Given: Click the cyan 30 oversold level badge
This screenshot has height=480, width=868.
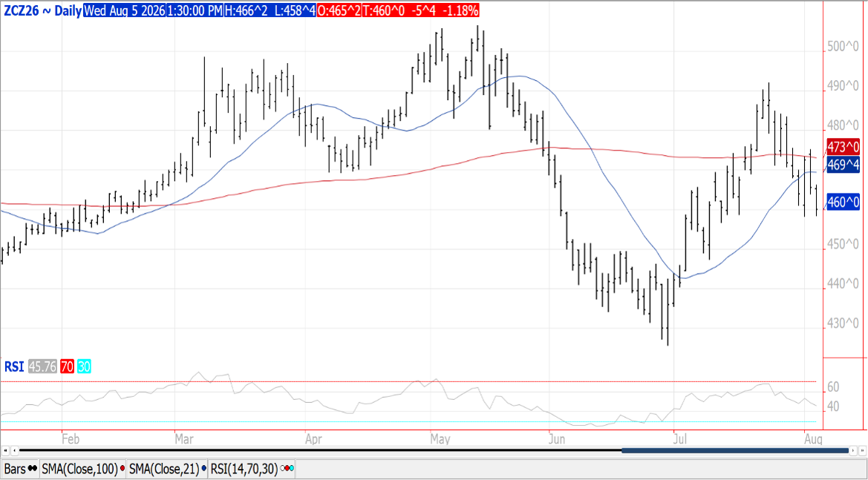Looking at the screenshot, I should 84,366.
